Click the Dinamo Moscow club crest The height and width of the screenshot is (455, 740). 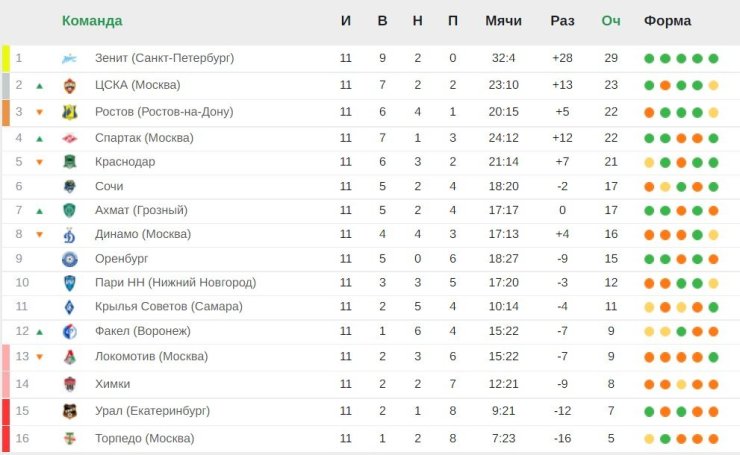pos(69,235)
